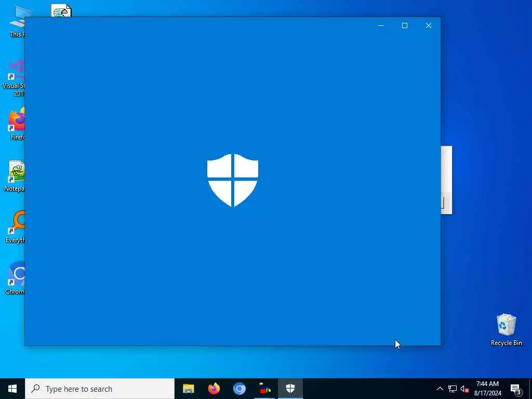Select the Everything search desktop shortcut
This screenshot has height=399, width=532.
15,227
